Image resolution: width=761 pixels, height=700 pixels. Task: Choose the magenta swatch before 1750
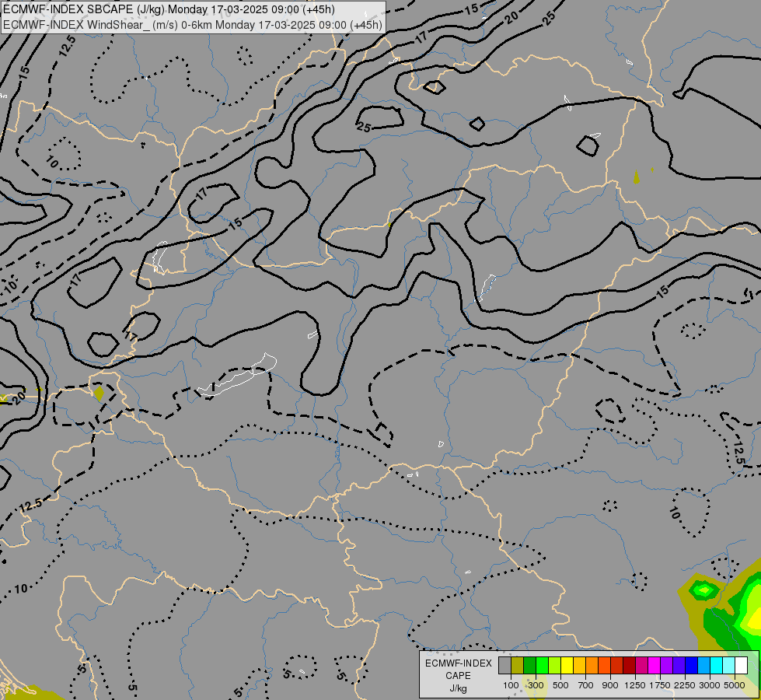point(654,666)
